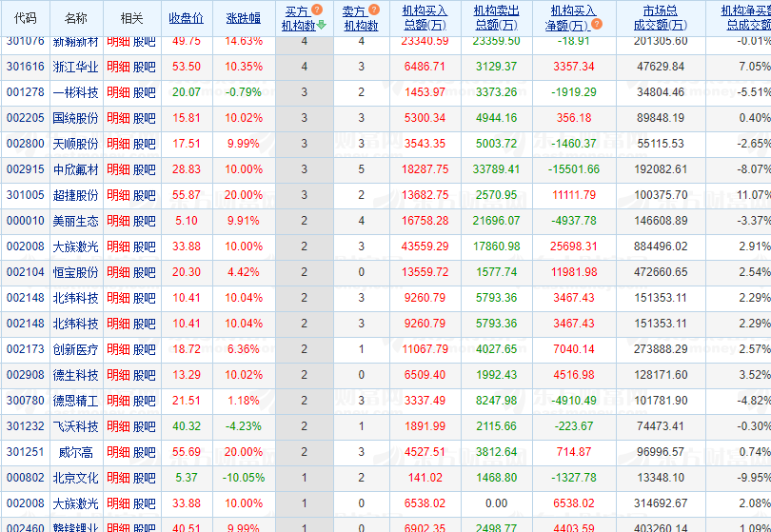The image size is (771, 532).
Task: Open 明细 for 德恩精工
Action: (118, 401)
